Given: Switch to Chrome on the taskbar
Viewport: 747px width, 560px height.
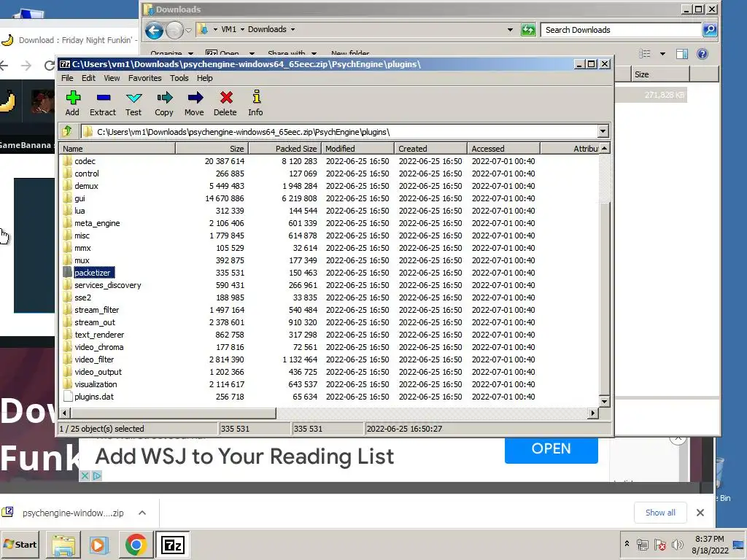Looking at the screenshot, I should click(x=136, y=545).
